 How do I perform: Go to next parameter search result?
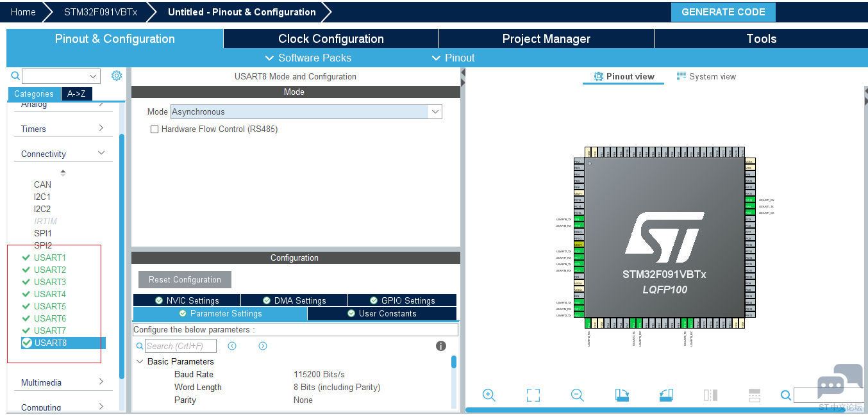tap(263, 346)
